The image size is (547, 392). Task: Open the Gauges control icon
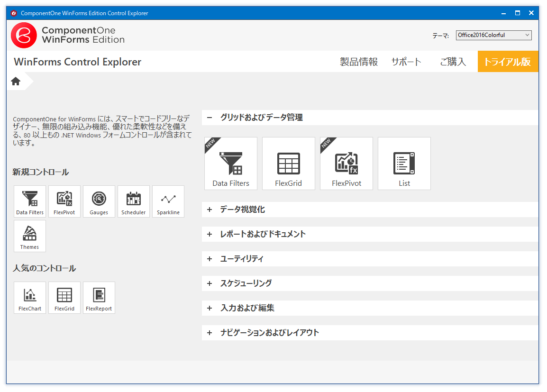99,201
